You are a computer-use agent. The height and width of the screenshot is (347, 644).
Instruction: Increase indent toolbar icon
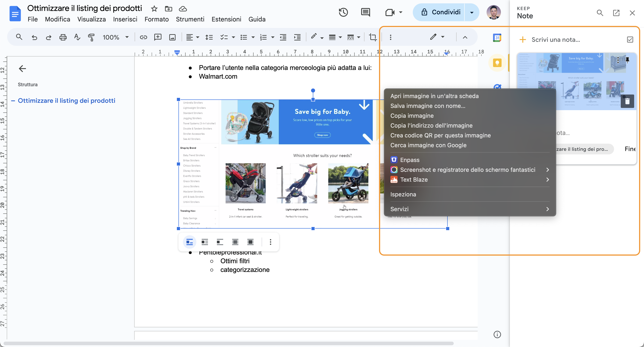pyautogui.click(x=297, y=38)
